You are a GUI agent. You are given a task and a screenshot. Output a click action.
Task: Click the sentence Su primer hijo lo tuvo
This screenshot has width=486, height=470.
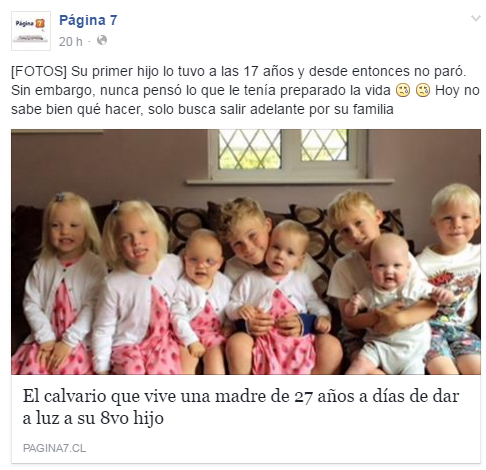tap(268, 71)
